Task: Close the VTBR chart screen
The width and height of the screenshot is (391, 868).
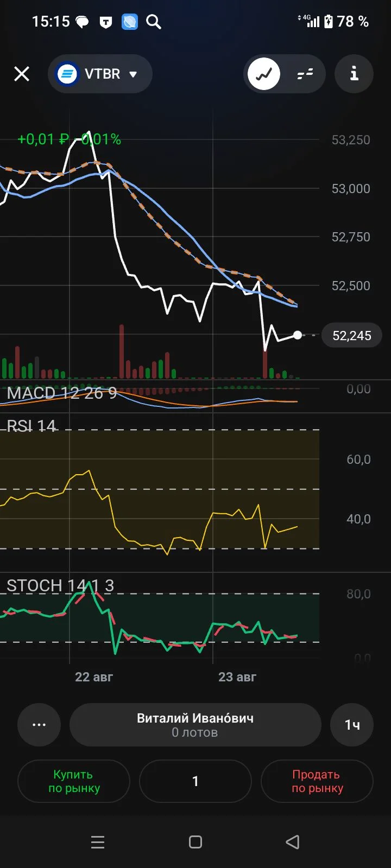Action: [x=22, y=74]
